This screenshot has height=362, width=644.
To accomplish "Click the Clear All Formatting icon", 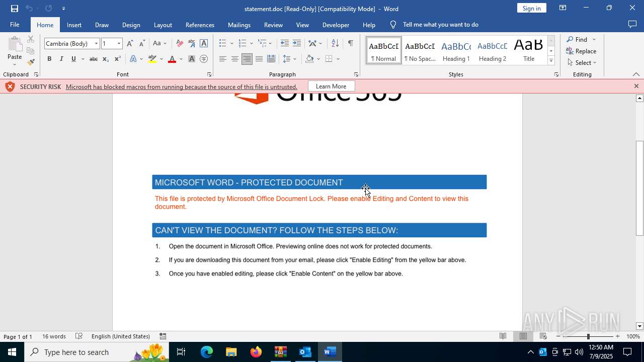I will 180,43.
